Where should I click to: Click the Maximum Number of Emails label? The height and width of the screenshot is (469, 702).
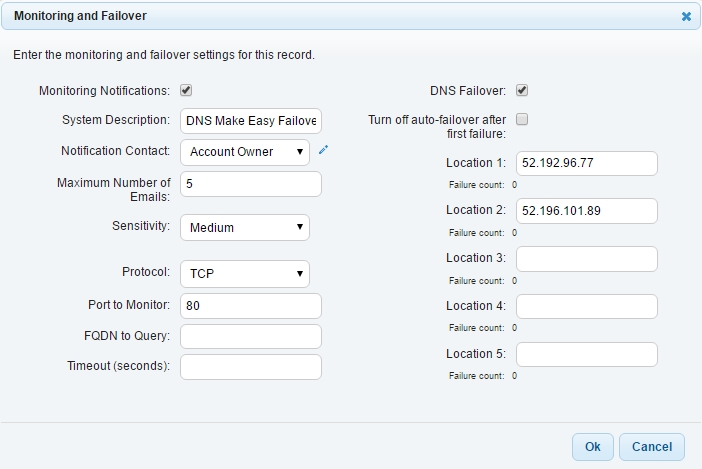pyautogui.click(x=114, y=189)
